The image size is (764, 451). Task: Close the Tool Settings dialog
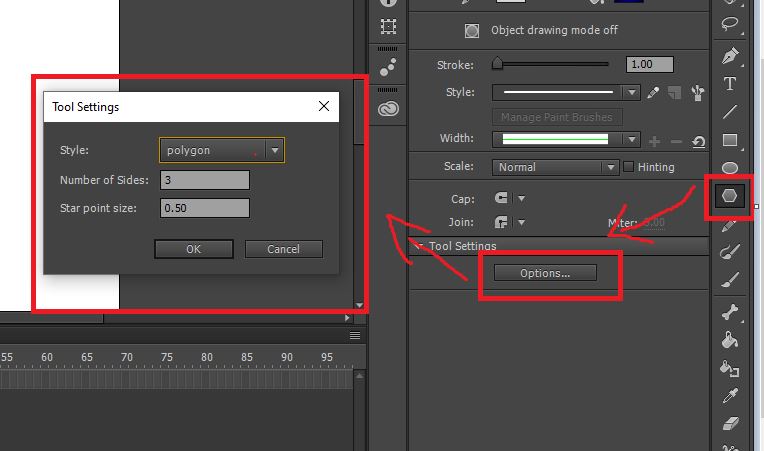(324, 106)
